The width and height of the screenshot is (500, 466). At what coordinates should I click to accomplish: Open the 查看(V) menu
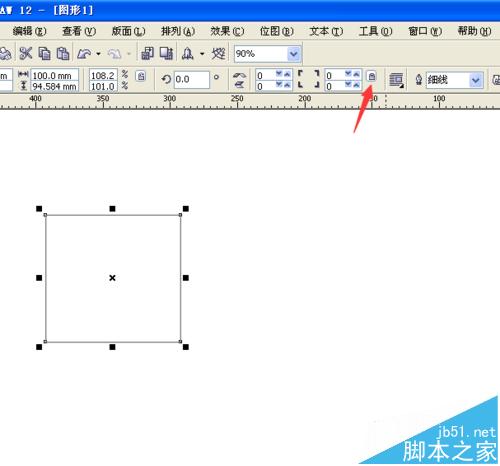click(79, 31)
